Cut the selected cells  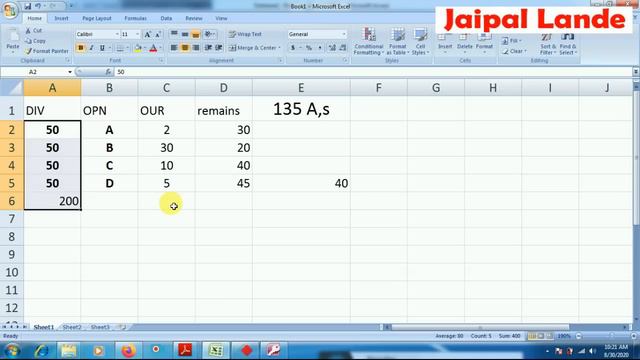(33, 31)
